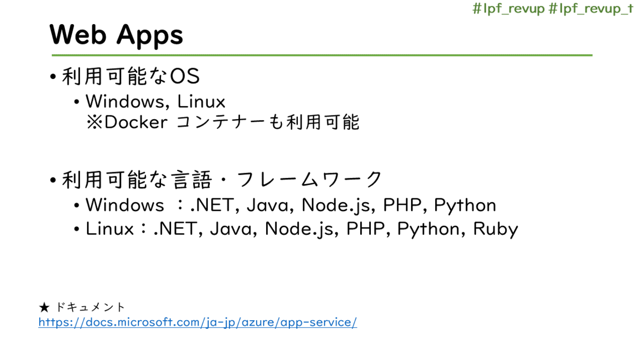The width and height of the screenshot is (644, 362).
Task: Click the Windows, Linux bullet line
Action: point(156,101)
